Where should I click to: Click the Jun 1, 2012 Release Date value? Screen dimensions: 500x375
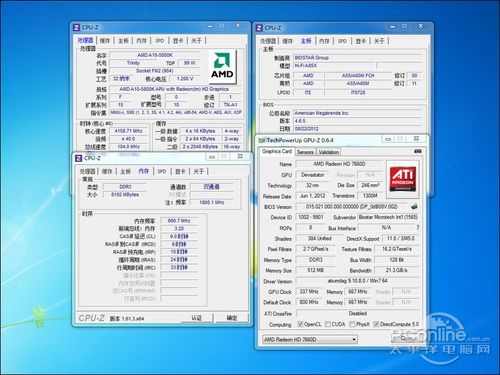(313, 196)
